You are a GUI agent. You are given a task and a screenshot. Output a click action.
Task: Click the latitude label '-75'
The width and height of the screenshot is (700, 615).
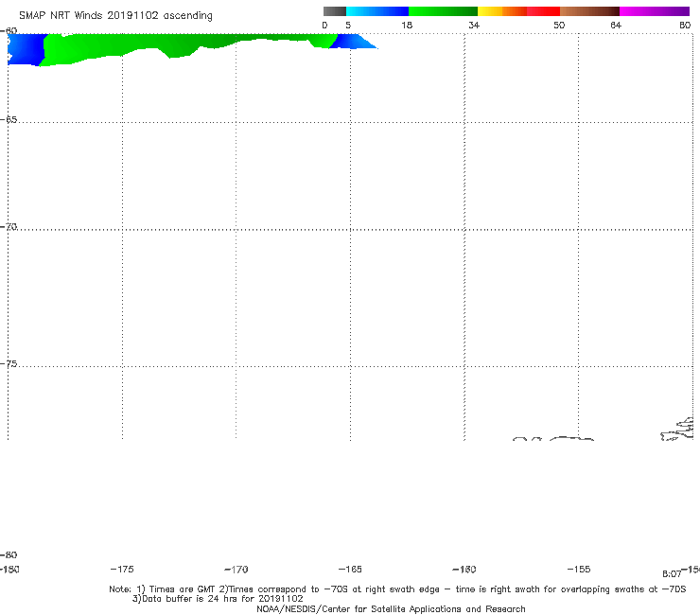(9, 364)
